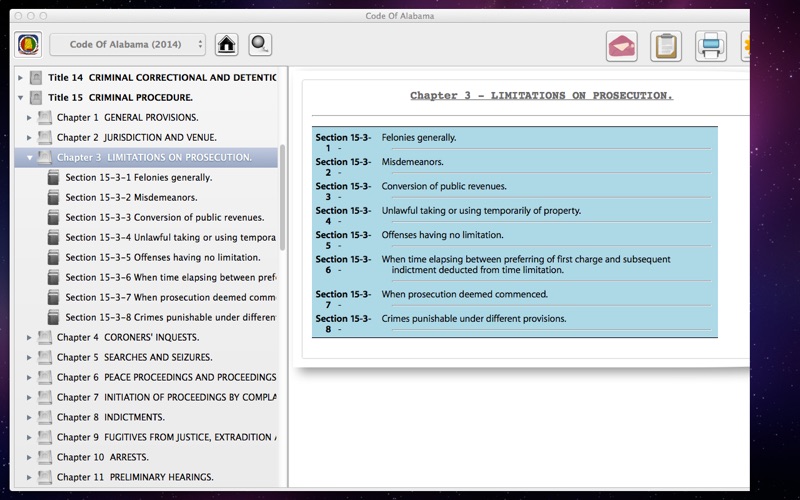
Task: Expand Chapter 6 Peace Proceedings triangle
Action: (29, 377)
